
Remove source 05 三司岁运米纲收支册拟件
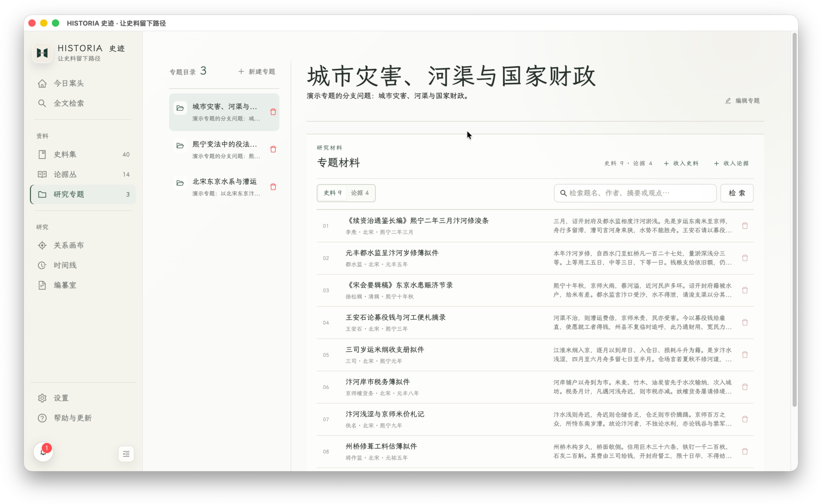tap(745, 355)
